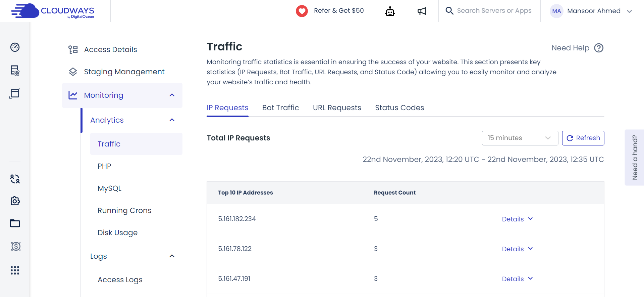
Task: Collapse the Analytics section chevron
Action: coord(172,120)
